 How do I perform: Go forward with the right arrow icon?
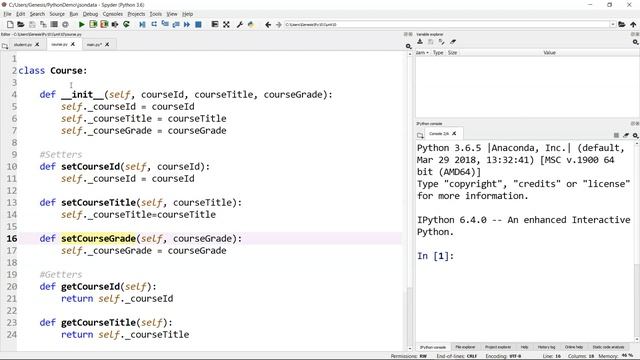[x=279, y=24]
